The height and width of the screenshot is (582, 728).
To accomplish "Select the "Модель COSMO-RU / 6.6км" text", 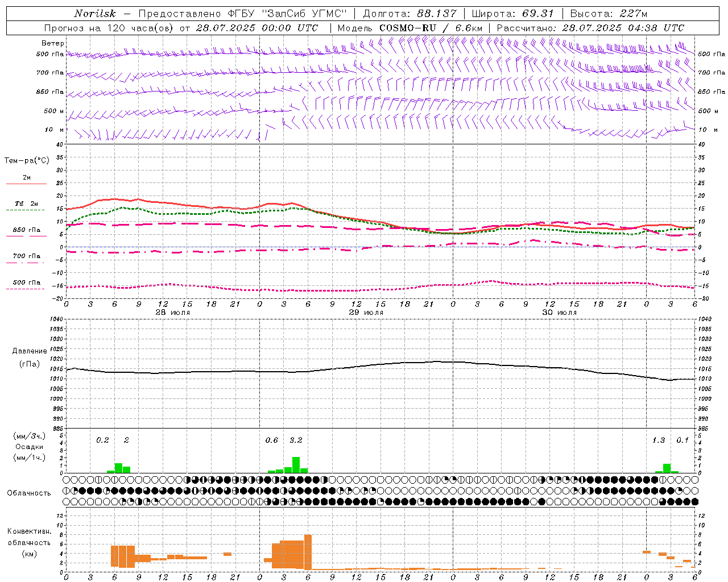I will click(x=410, y=28).
